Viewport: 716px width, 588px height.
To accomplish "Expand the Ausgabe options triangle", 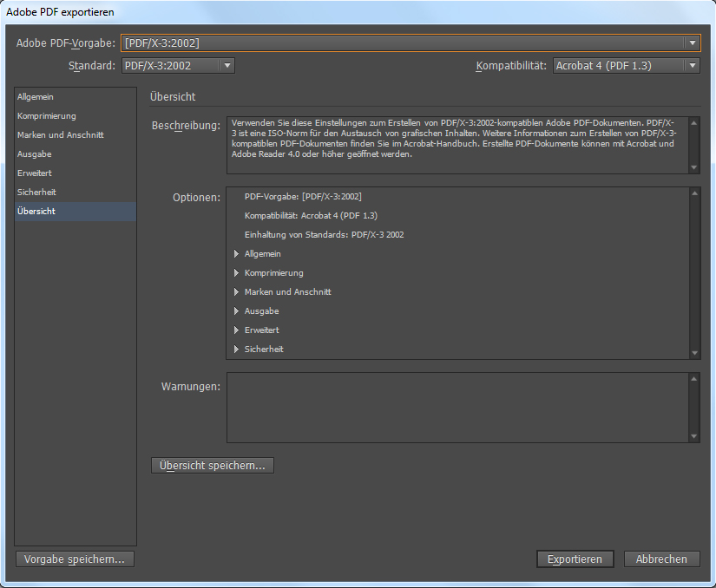I will (x=236, y=311).
